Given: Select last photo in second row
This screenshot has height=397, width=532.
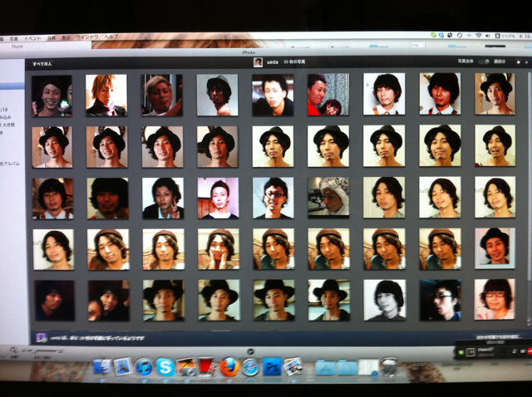Looking at the screenshot, I should pyautogui.click(x=495, y=145).
